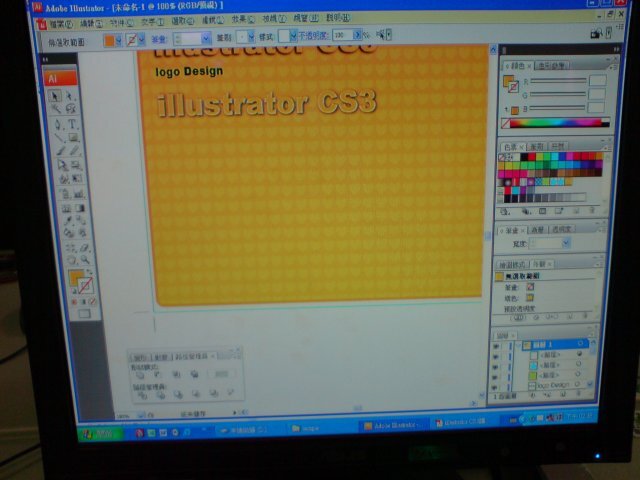Viewport: 640px width, 480px height.
Task: Activate the Pencil tool
Action: [x=75, y=151]
